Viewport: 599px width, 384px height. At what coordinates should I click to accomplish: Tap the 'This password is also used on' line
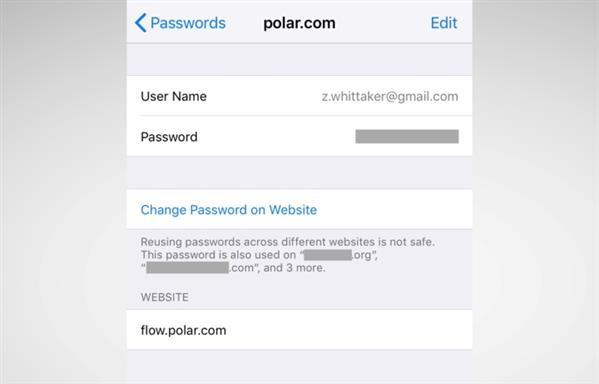pos(218,255)
